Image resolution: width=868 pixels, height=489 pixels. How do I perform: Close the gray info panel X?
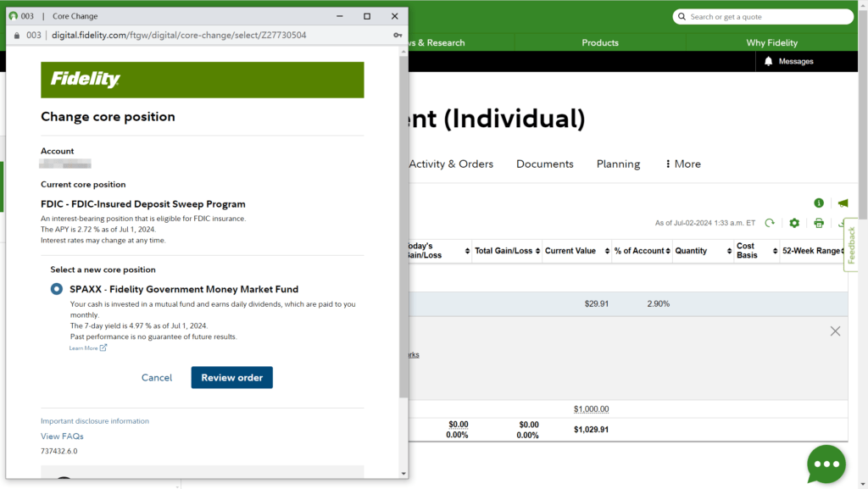tap(835, 331)
